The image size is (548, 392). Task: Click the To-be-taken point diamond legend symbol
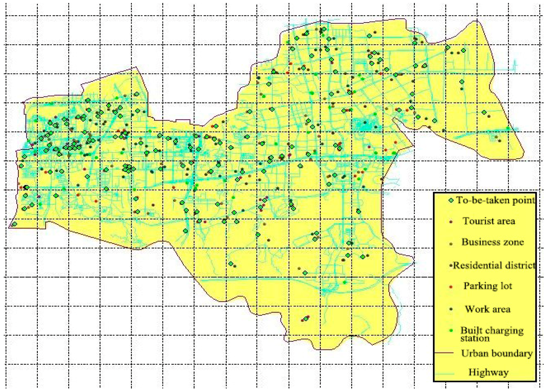tap(451, 200)
